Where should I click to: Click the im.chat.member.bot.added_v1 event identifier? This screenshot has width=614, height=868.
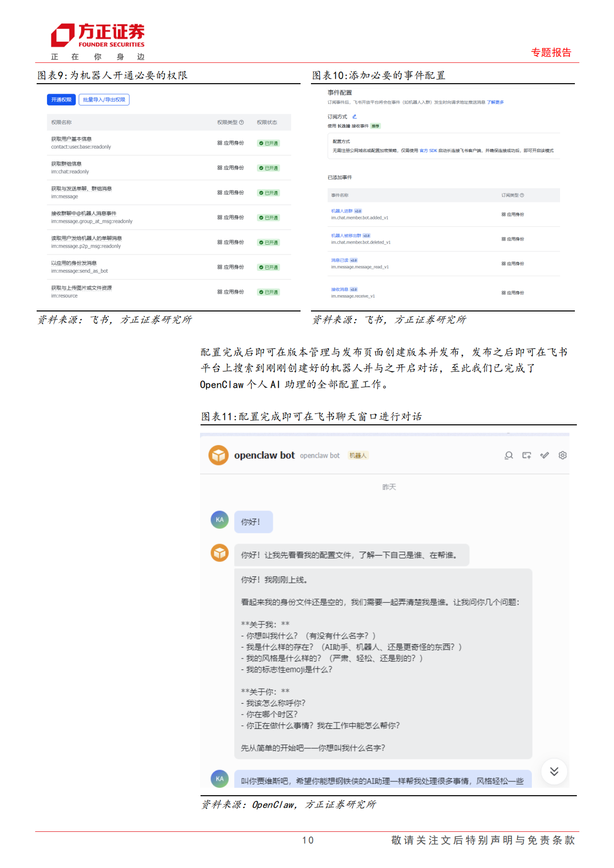click(359, 218)
